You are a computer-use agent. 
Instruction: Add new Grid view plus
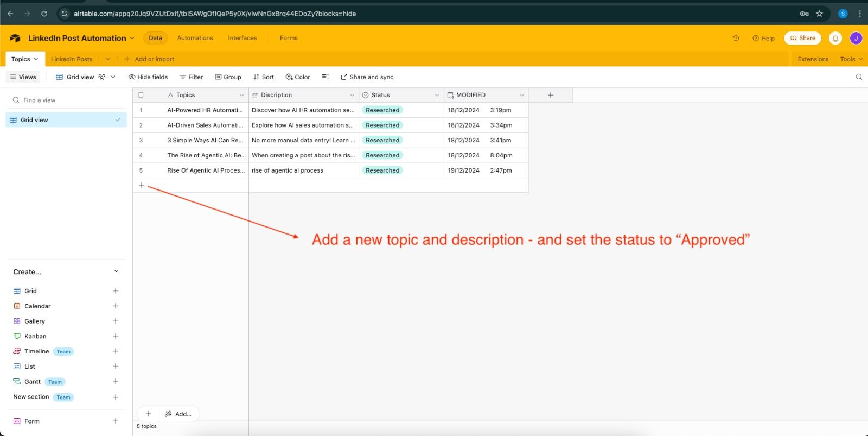116,291
